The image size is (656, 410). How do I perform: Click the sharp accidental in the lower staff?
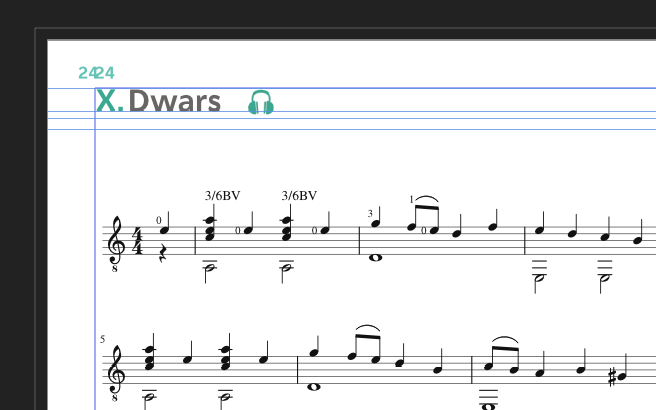(x=612, y=377)
